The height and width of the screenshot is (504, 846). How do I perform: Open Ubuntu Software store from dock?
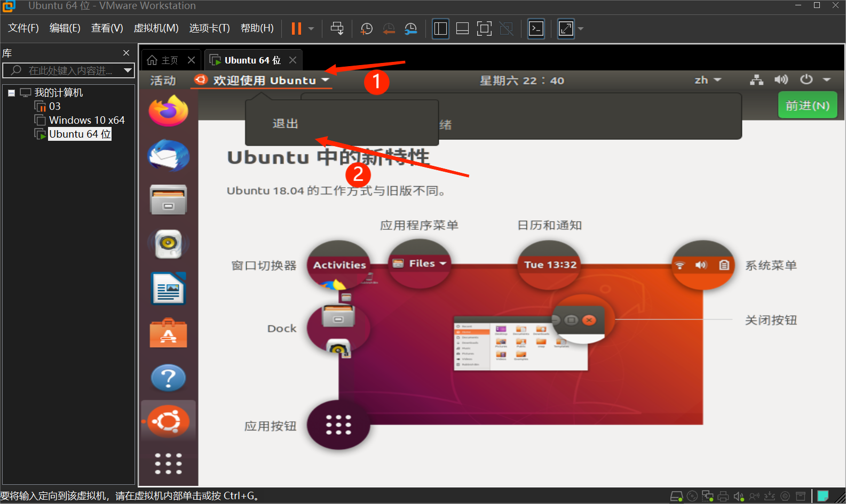tap(168, 333)
